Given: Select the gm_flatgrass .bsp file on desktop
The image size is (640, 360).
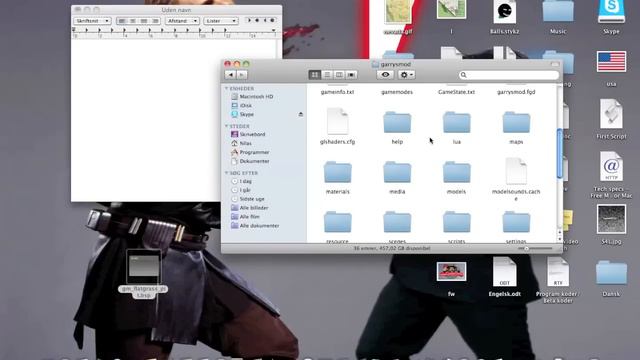Looking at the screenshot, I should click(143, 267).
